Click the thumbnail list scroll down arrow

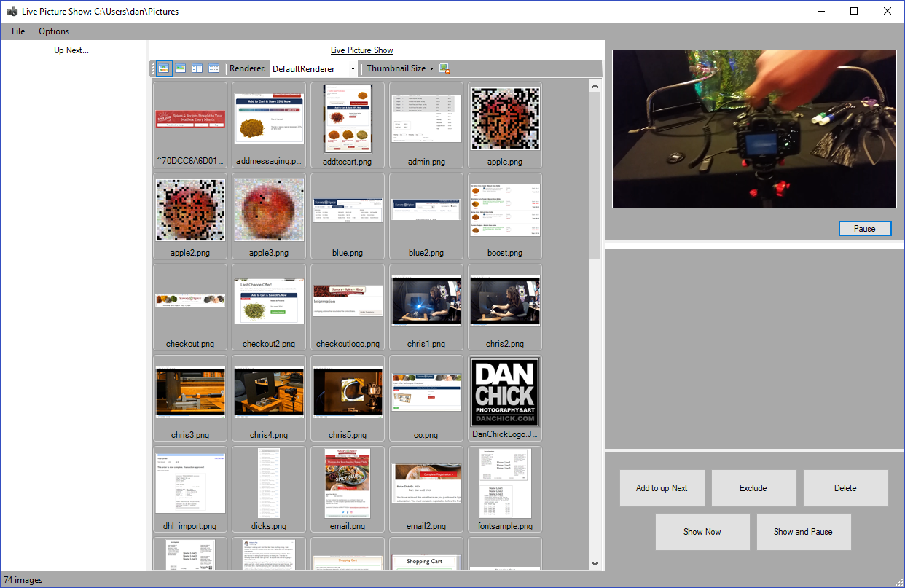pyautogui.click(x=595, y=564)
